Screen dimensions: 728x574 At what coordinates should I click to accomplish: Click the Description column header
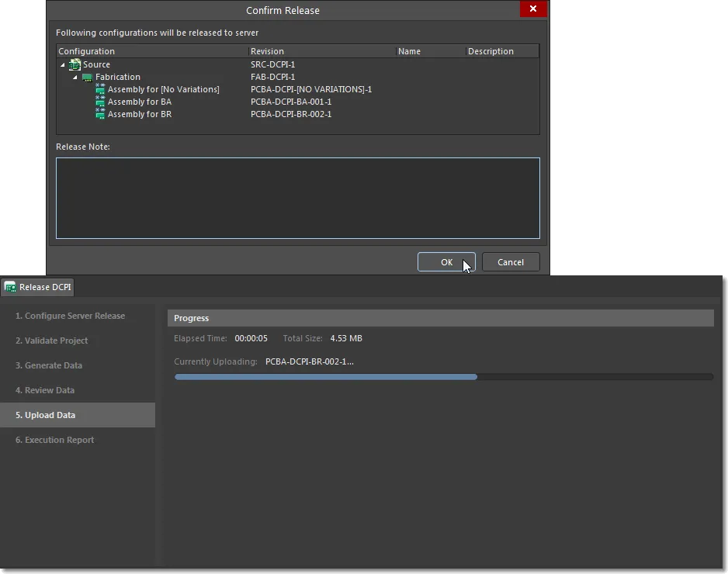[x=502, y=51]
